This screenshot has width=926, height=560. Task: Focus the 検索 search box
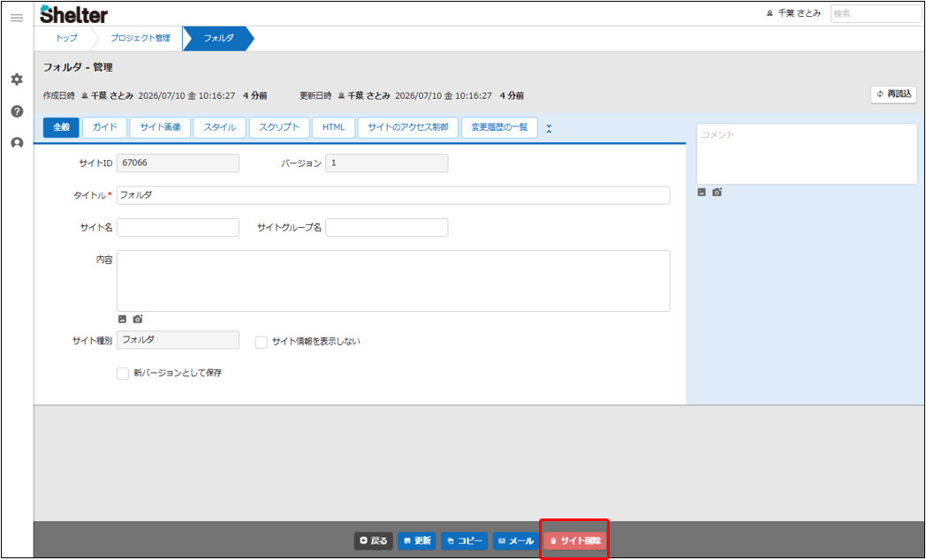(876, 13)
